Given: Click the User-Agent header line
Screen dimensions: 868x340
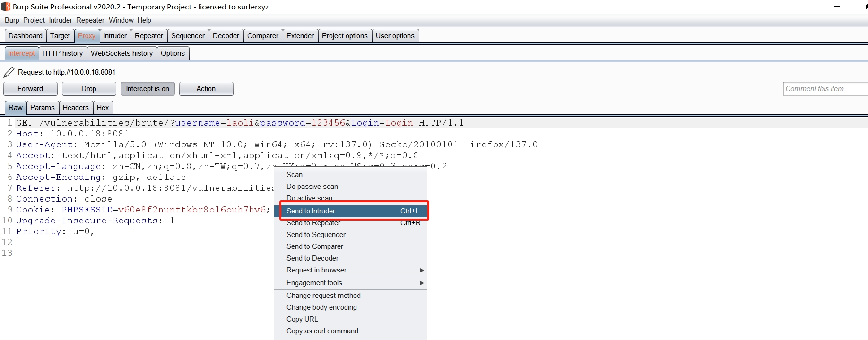Looking at the screenshot, I should [x=277, y=144].
